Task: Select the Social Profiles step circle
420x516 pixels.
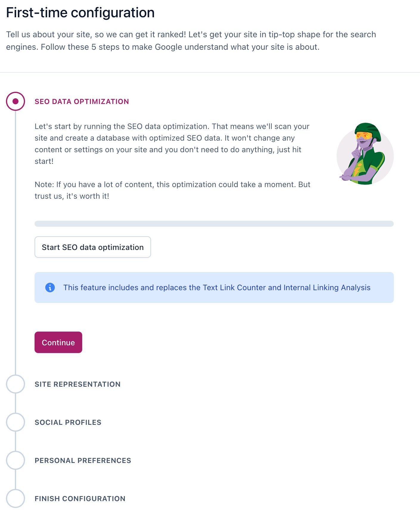Action: point(15,422)
